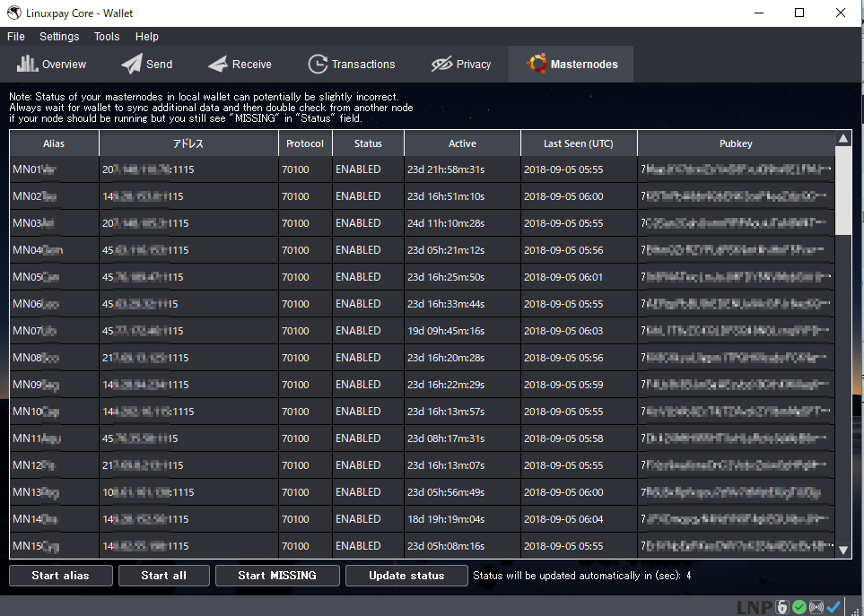Viewport: 864px width, 616px height.
Task: Open the Privacy tab
Action: click(461, 65)
